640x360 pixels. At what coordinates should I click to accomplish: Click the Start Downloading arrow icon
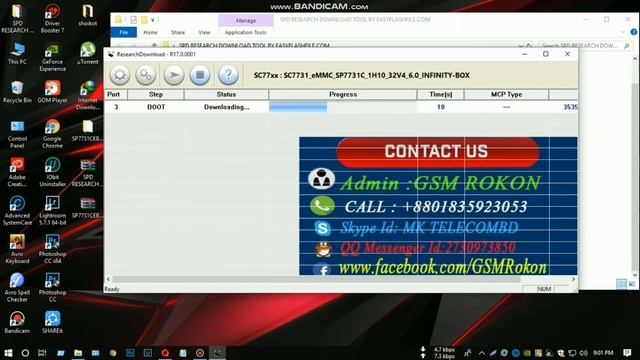point(173,75)
